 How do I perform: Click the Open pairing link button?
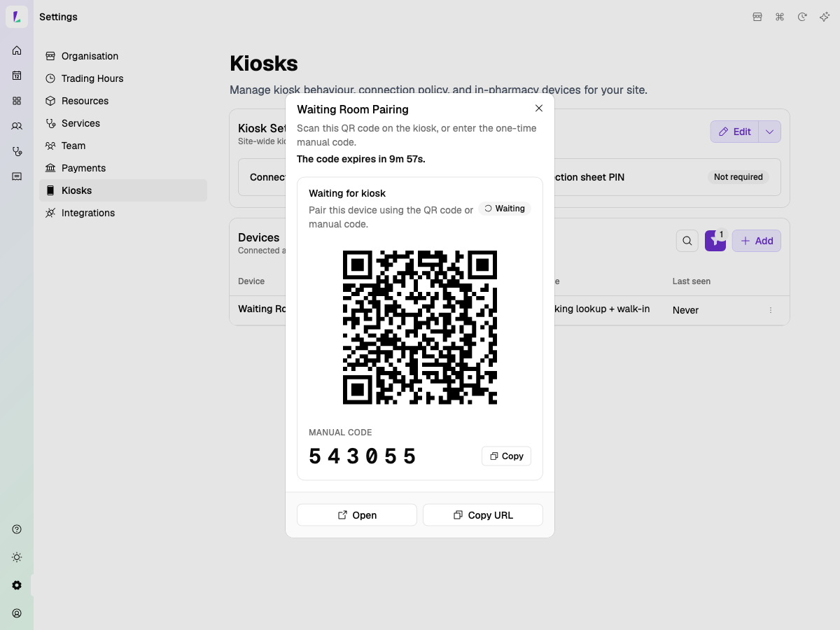pos(357,514)
